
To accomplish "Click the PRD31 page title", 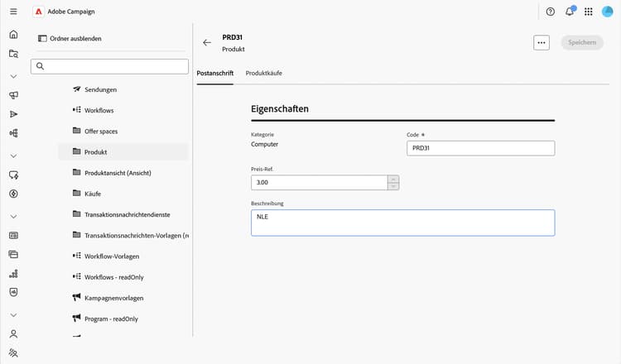I will [x=232, y=37].
